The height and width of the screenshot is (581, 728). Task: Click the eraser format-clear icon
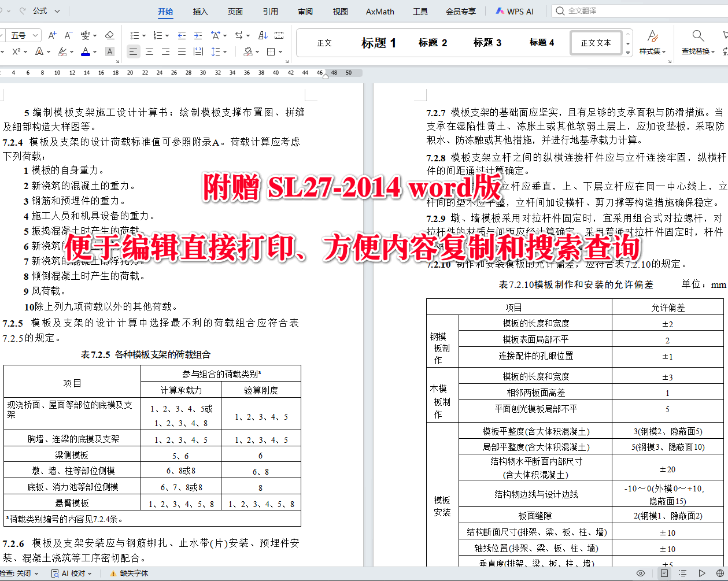109,35
